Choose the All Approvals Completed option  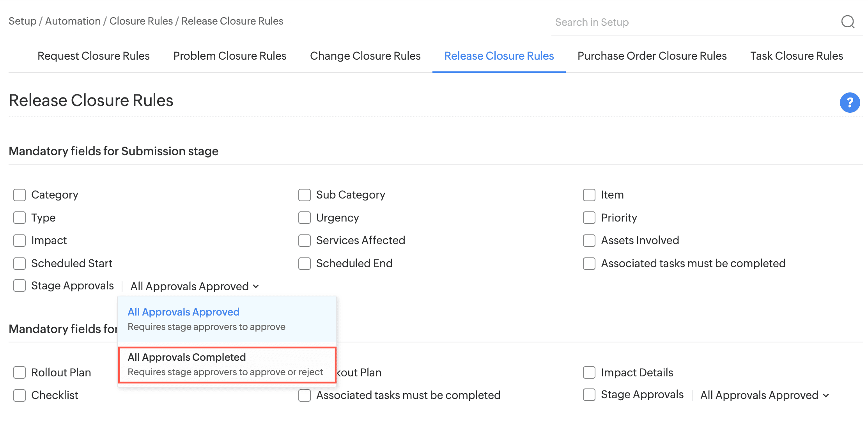(x=226, y=364)
